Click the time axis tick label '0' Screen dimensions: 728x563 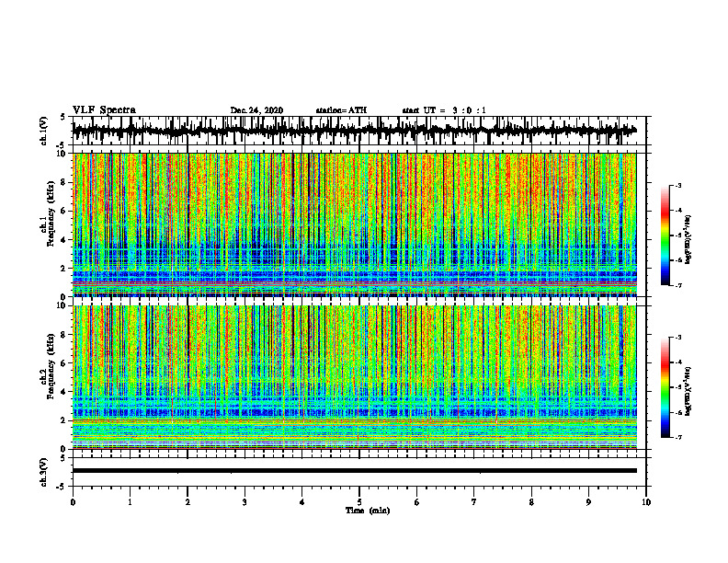tap(73, 502)
